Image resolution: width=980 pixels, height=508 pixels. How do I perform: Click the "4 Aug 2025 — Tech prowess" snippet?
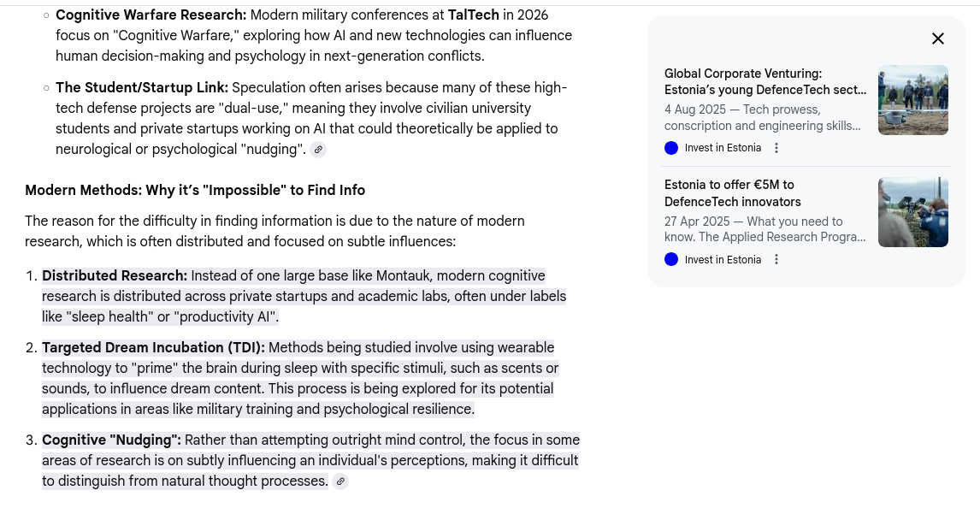762,118
